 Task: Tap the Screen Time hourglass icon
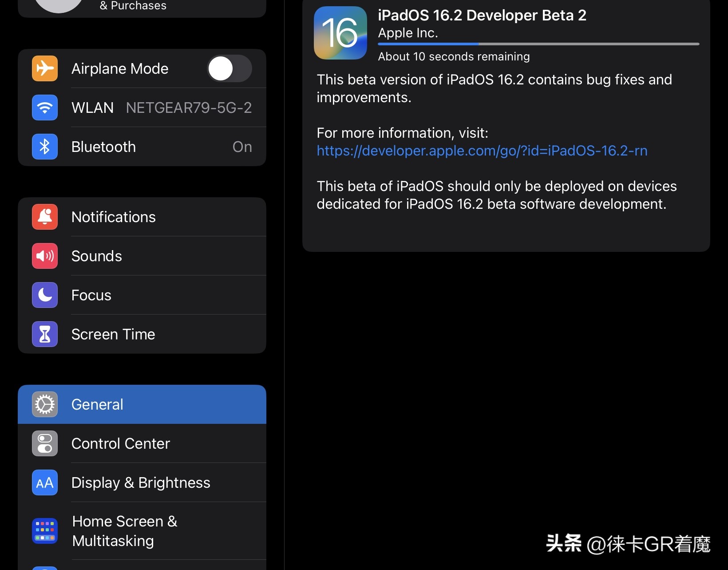pyautogui.click(x=45, y=334)
